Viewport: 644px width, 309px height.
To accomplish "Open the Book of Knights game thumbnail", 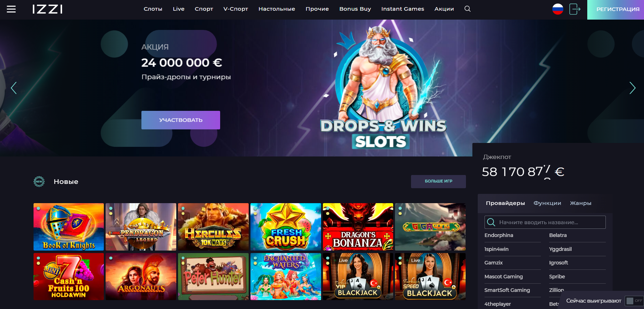I will click(x=69, y=227).
